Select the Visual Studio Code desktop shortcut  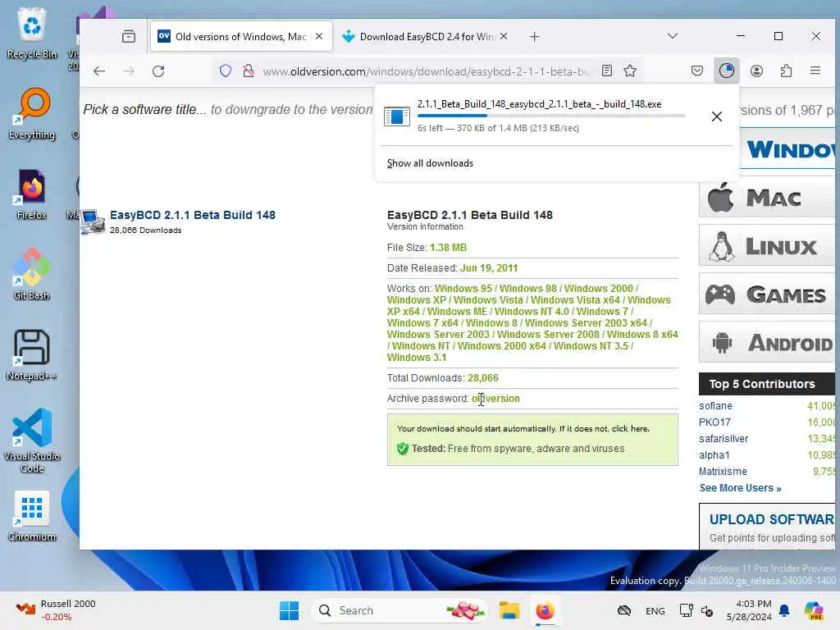[x=32, y=441]
